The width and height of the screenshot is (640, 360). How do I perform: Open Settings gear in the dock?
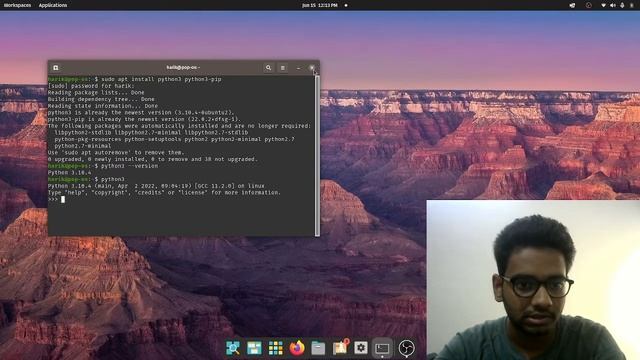361,348
